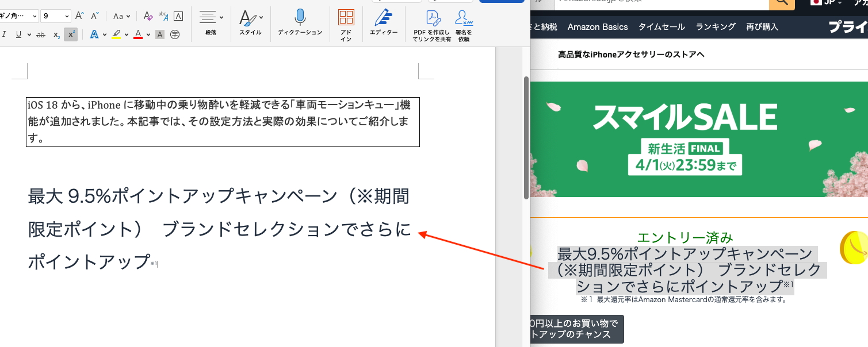Screen dimensions: 868x347
Task: Start ディクテーション dictation with the microphone
Action: pos(300,23)
